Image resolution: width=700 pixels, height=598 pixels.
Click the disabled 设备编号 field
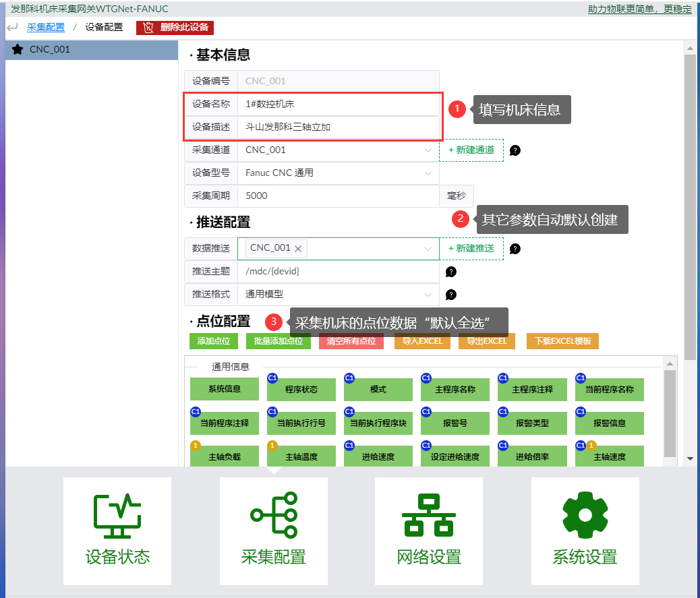pyautogui.click(x=339, y=81)
